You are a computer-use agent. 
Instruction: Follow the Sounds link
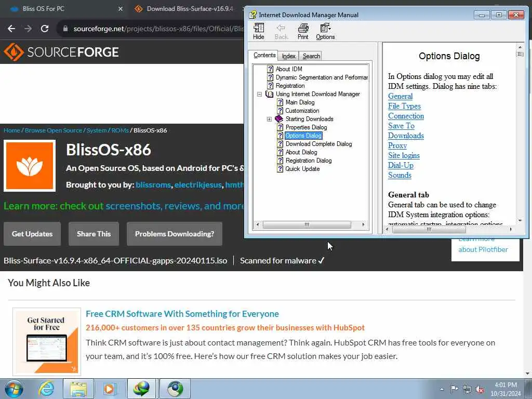(x=400, y=175)
